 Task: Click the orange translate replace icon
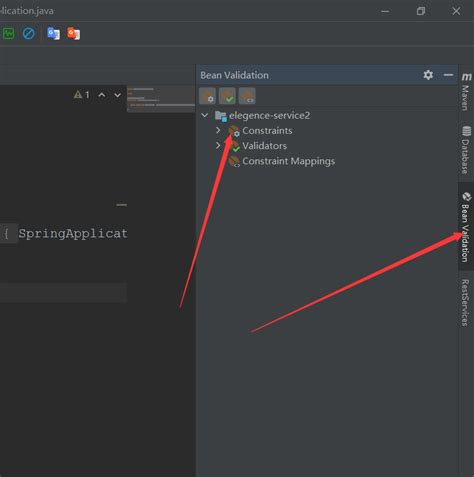point(74,34)
